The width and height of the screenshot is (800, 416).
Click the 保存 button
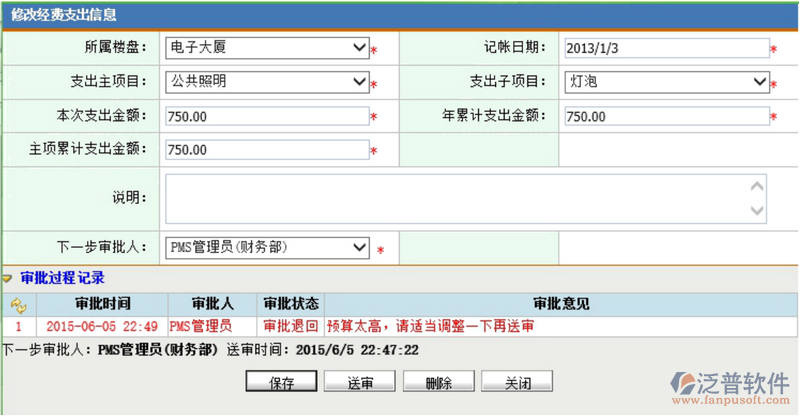pos(281,382)
